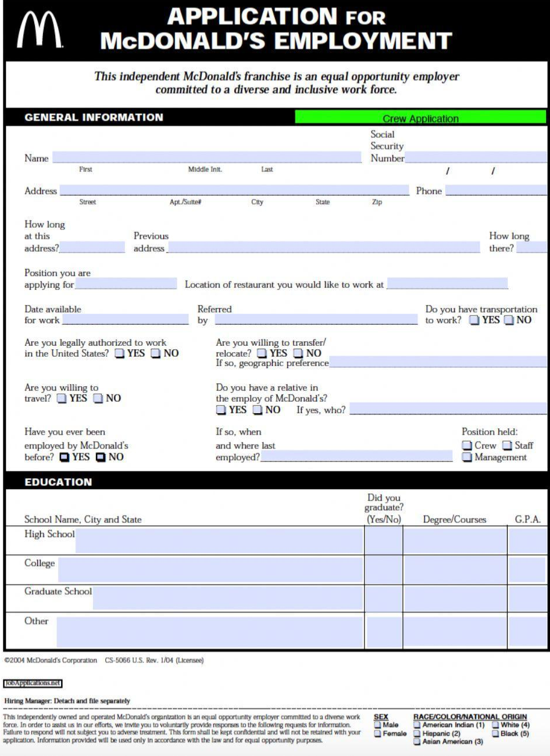Click the Other 'Did you graduate' field
The height and width of the screenshot is (756, 550).
click(x=384, y=632)
